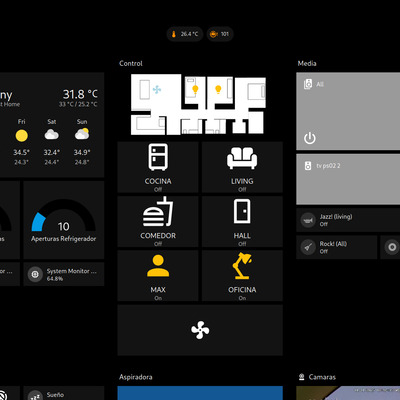Viewport: 400px width, 400px height.
Task: Click the disc icon right of Rock!
Action: coord(392,247)
